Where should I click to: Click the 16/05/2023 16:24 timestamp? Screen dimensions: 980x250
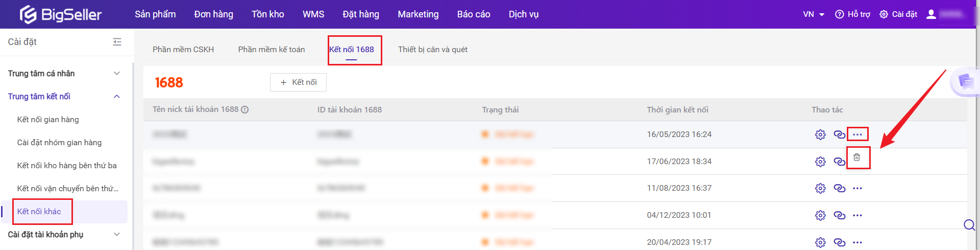coord(679,134)
